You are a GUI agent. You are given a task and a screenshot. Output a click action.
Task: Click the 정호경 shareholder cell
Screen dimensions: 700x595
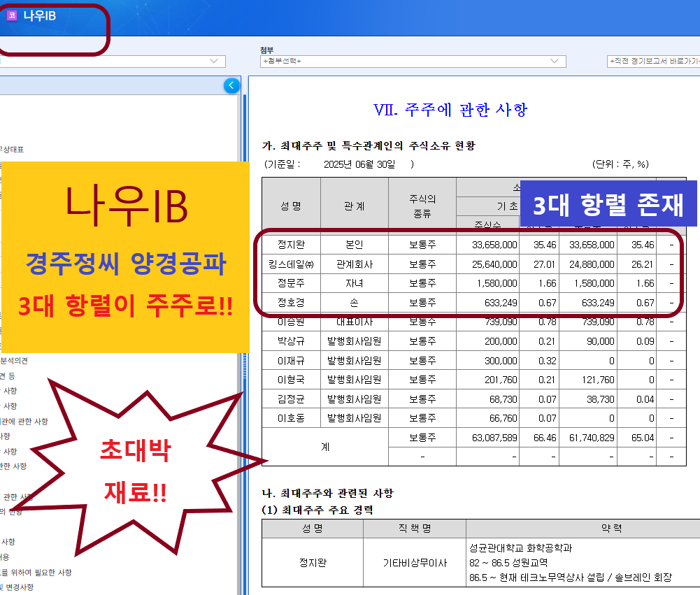pos(291,303)
